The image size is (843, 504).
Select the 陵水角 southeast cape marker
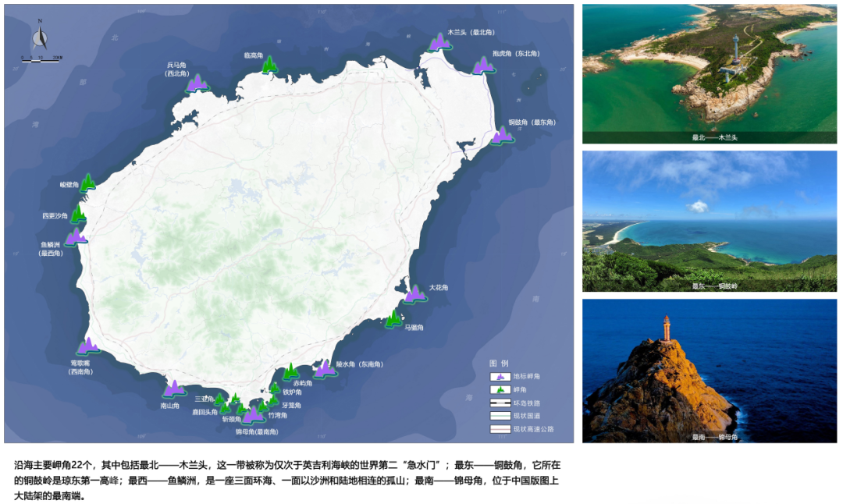click(x=325, y=368)
